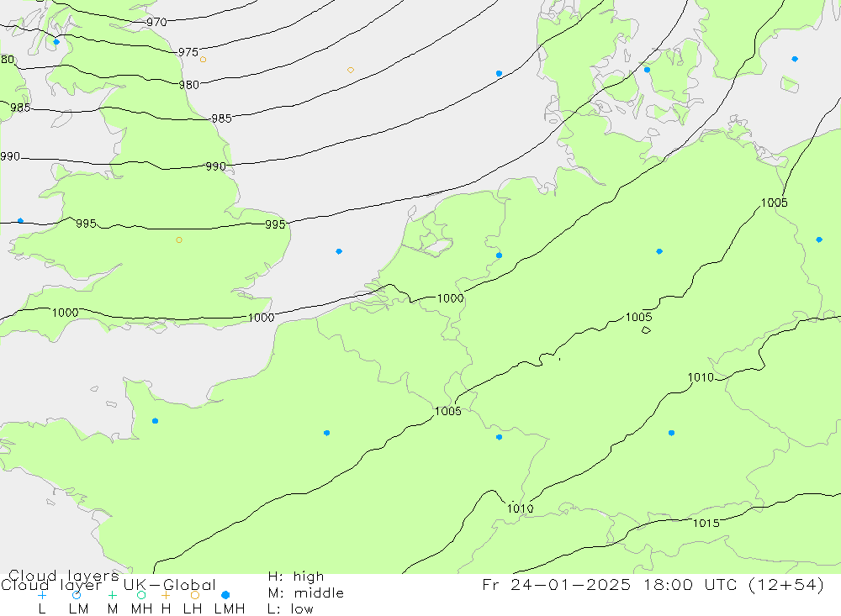Click the 'M' legend label under the green plus
Viewport: 841px width, 616px height.
(x=112, y=609)
